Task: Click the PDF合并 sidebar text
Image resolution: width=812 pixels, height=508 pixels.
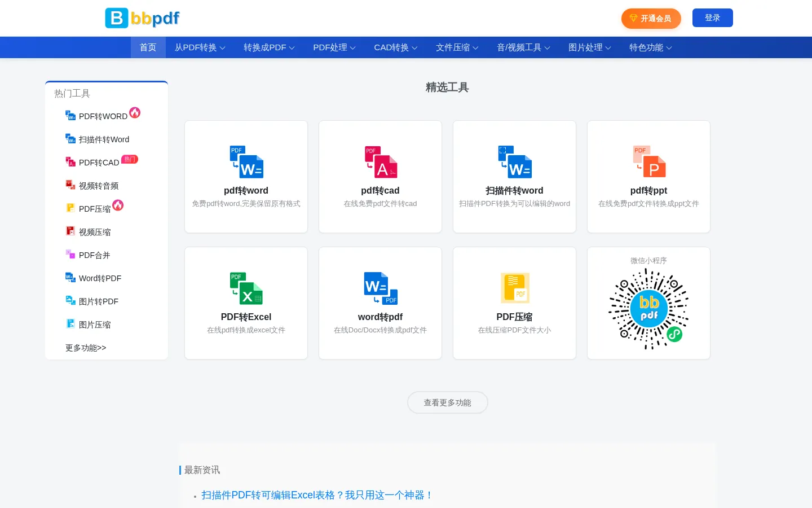Action: [95, 255]
